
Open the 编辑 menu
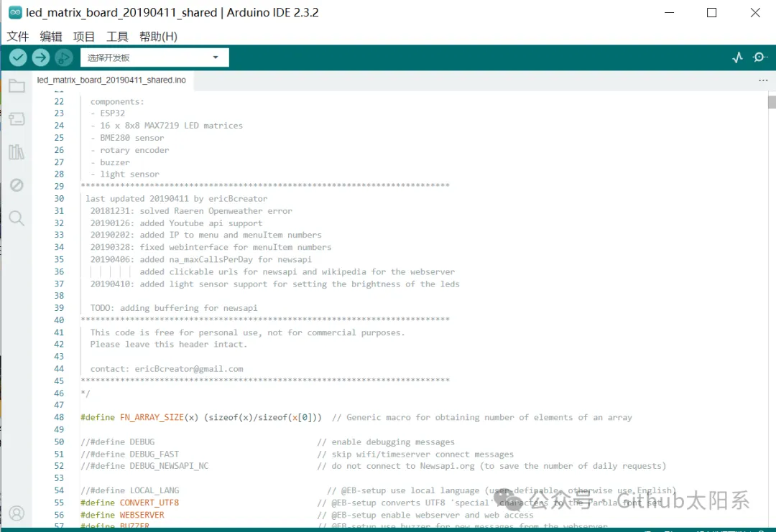[x=51, y=37]
